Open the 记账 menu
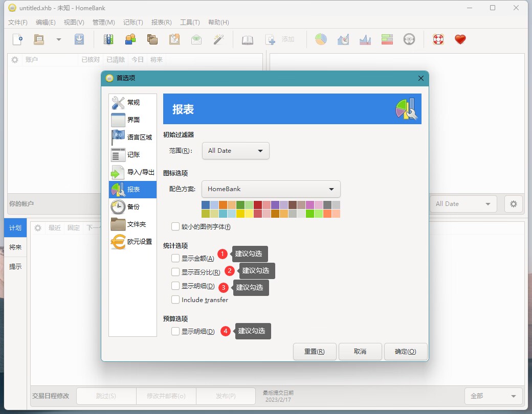 tap(133, 22)
